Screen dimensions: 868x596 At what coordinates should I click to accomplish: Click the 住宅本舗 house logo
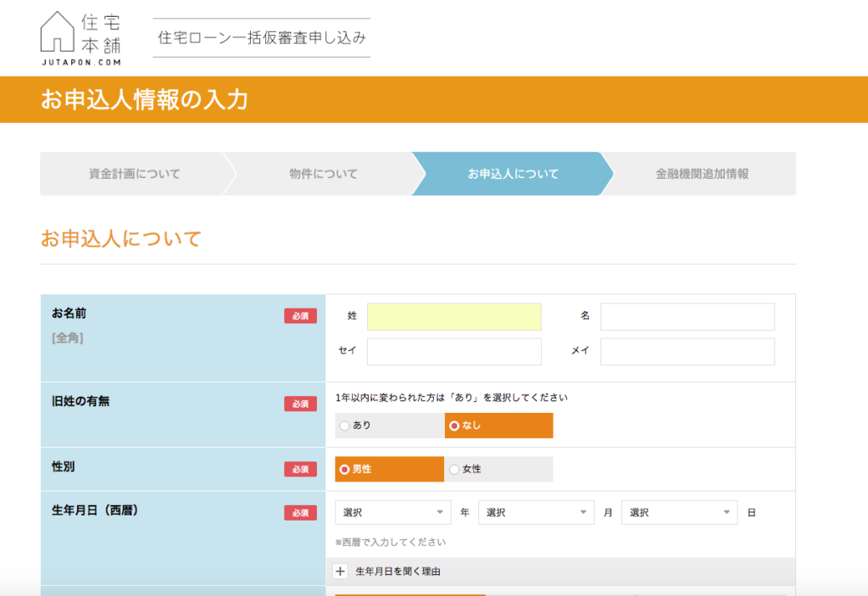tap(80, 38)
